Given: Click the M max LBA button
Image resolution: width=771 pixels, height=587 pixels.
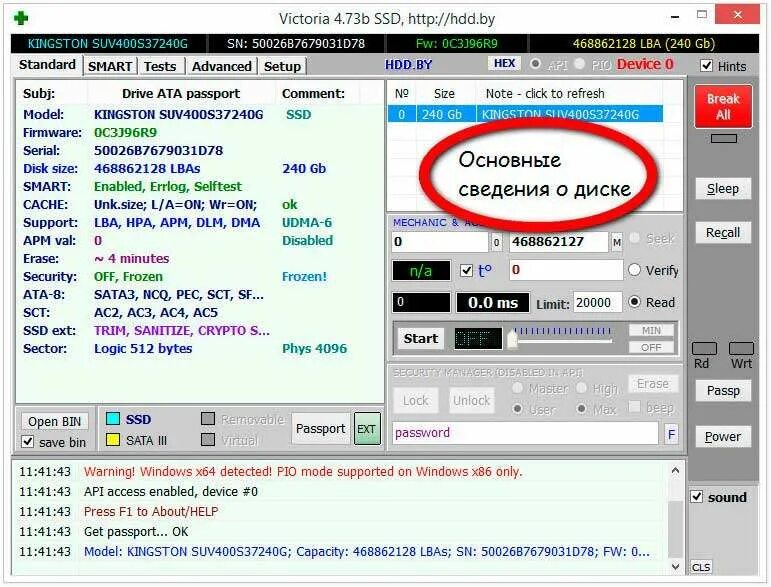Looking at the screenshot, I should tap(617, 242).
